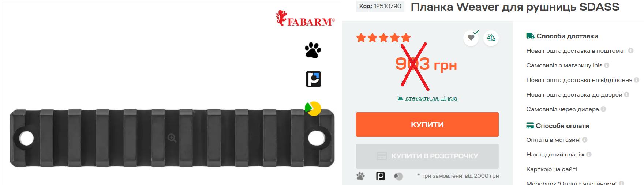The image size is (644, 185).
Task: Click the five-star product rating
Action: [x=383, y=38]
